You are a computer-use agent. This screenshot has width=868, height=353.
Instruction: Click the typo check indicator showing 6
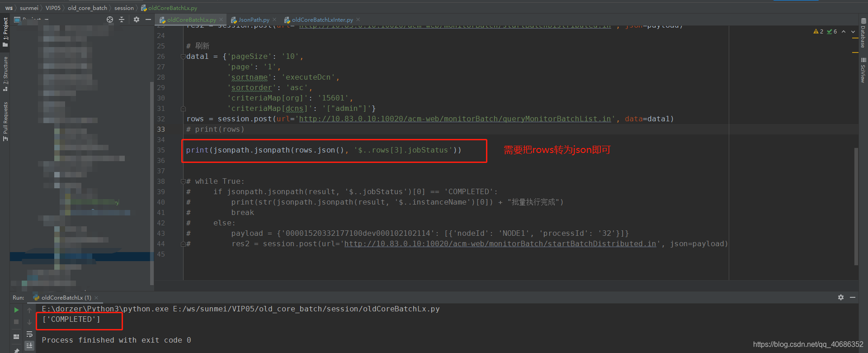pos(832,32)
